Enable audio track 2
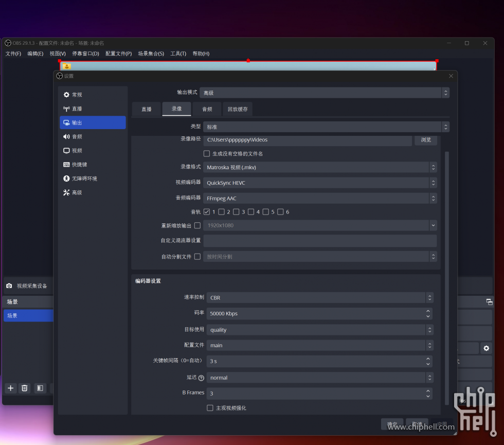 (222, 212)
